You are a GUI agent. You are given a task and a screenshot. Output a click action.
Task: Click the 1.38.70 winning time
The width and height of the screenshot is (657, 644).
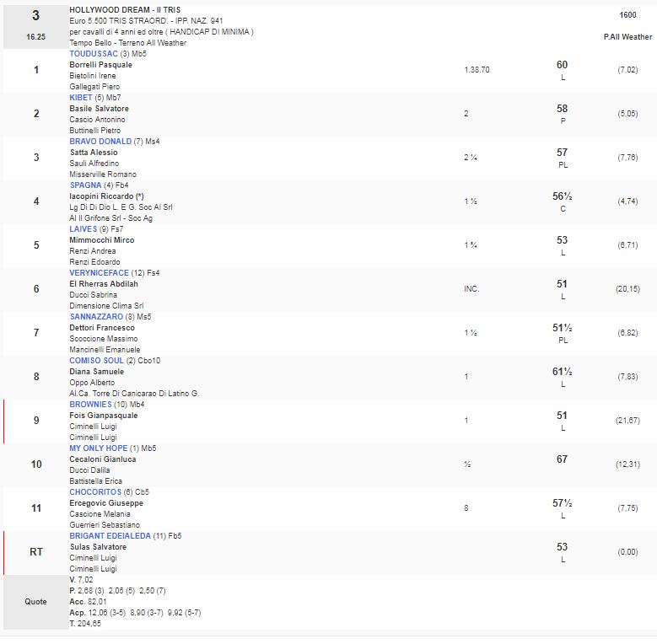point(477,70)
